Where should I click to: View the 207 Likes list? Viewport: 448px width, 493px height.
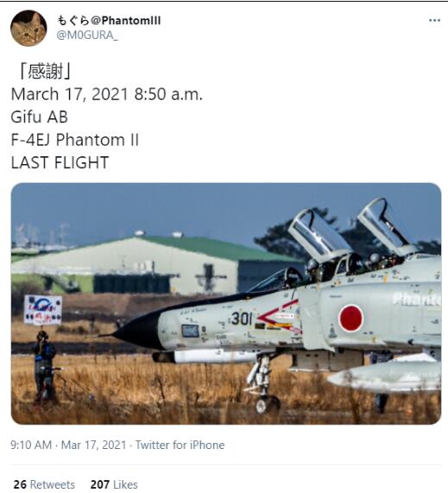(x=114, y=484)
